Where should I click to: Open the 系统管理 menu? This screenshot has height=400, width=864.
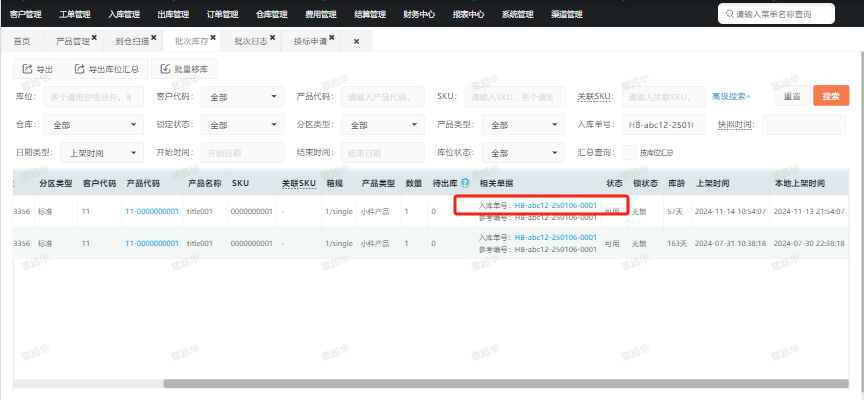point(517,14)
